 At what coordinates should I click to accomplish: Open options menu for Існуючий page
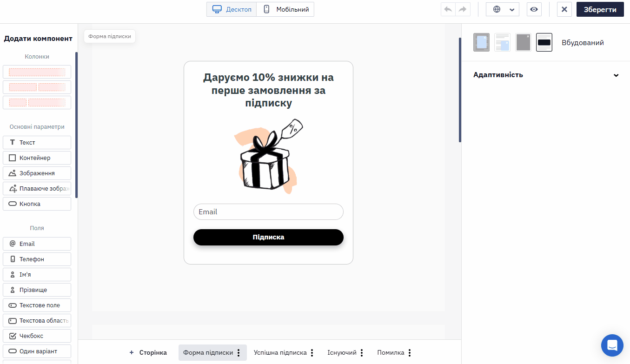(362, 353)
